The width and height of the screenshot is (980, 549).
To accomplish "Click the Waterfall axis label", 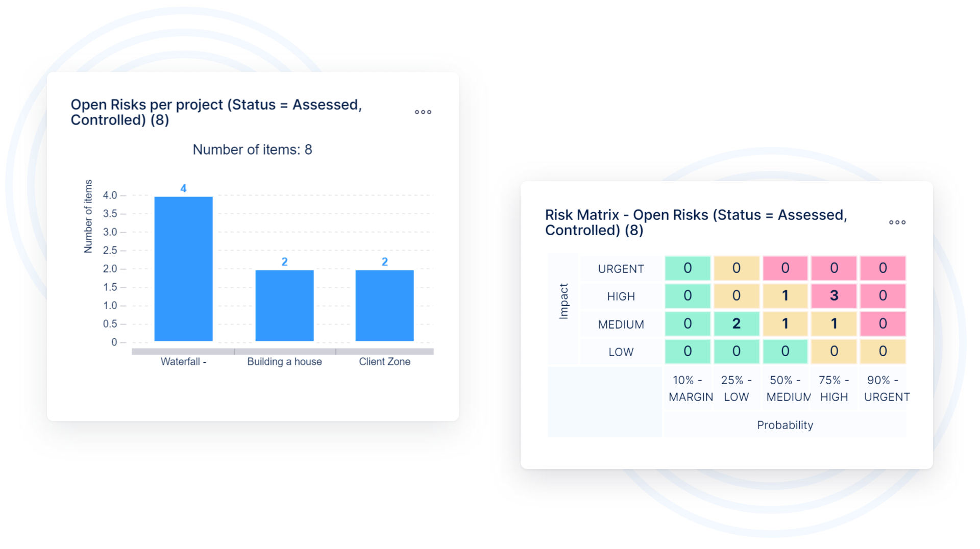I will click(183, 362).
